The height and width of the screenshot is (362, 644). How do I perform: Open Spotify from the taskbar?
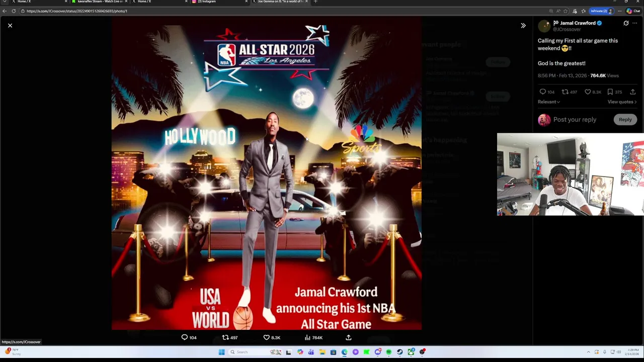(x=388, y=352)
